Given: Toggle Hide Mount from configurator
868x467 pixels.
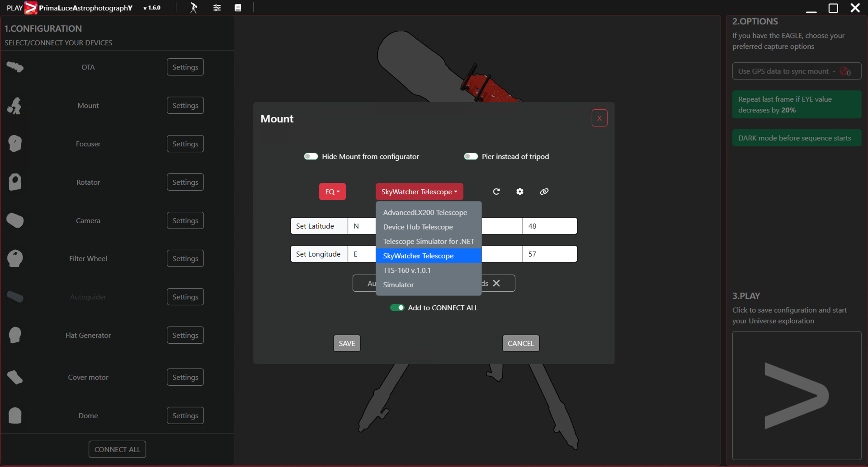Looking at the screenshot, I should pyautogui.click(x=311, y=156).
